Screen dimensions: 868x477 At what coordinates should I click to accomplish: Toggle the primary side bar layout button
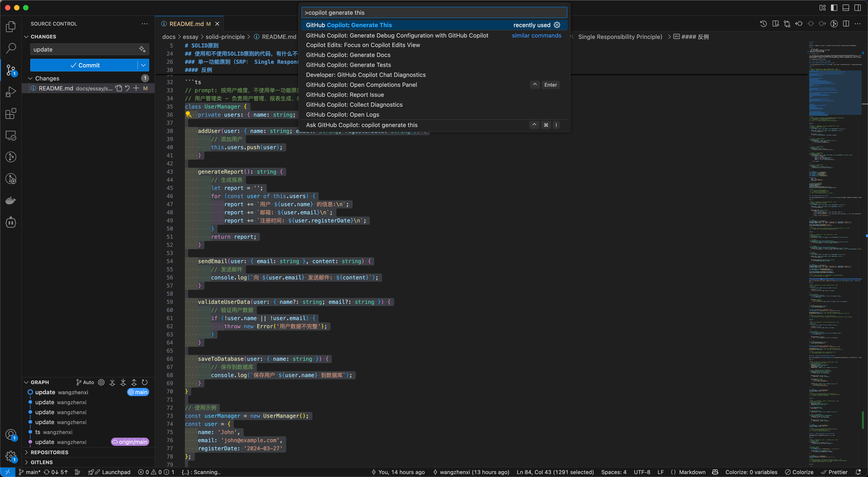pos(834,7)
